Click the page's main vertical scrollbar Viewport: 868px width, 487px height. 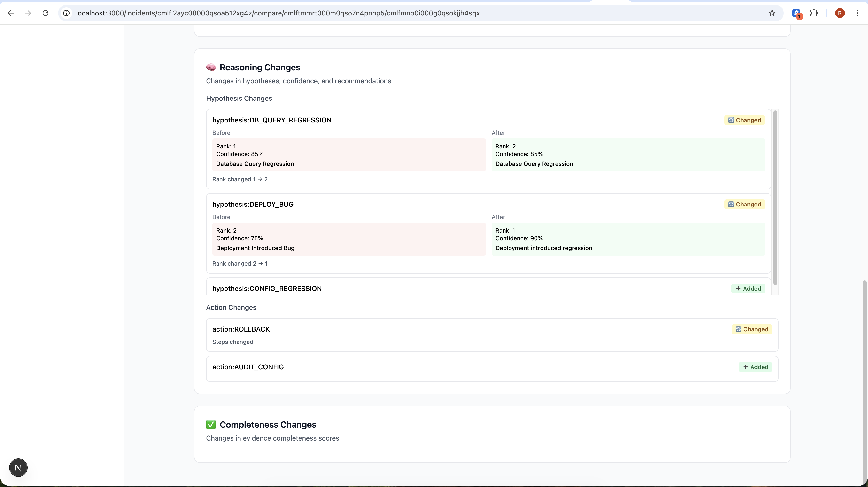coord(865,380)
